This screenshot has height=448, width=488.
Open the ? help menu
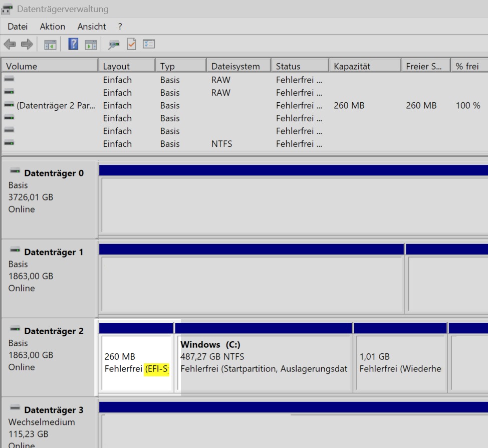click(120, 27)
